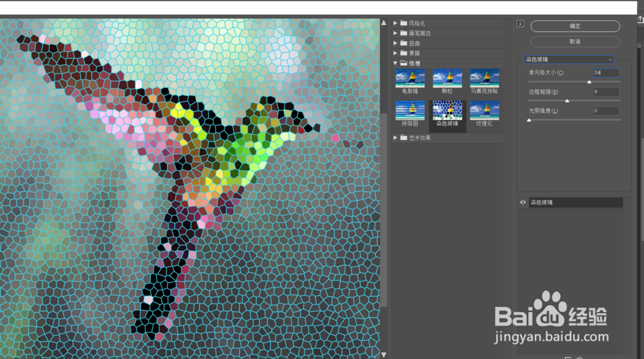Click the folder icon beside 素描
Screen dimensions: 644x359
tap(404, 53)
